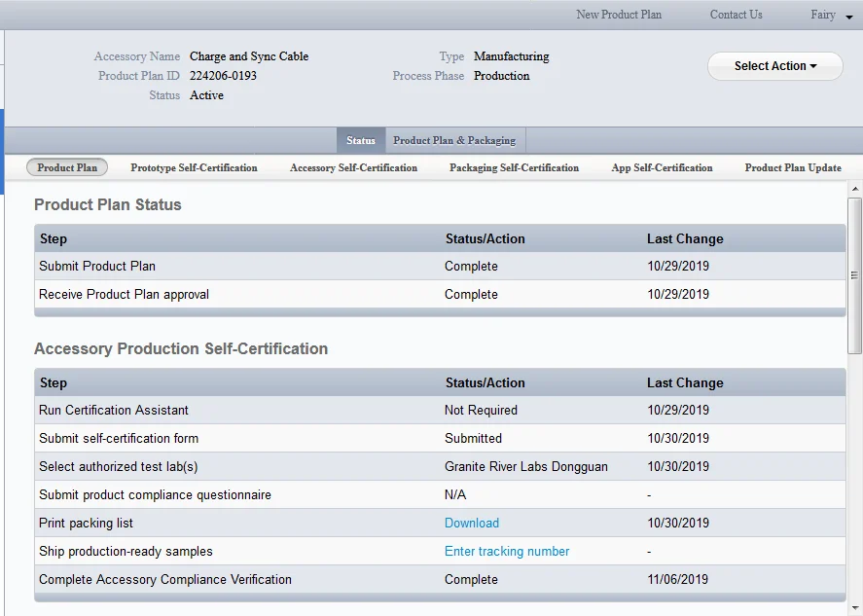Click Submit product compliance questionnaire step

[x=155, y=495]
